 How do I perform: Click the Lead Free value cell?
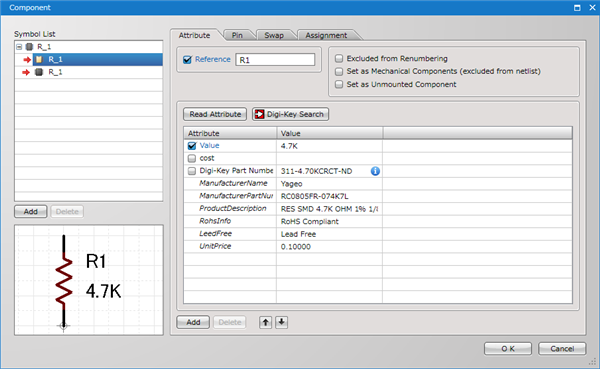point(329,234)
